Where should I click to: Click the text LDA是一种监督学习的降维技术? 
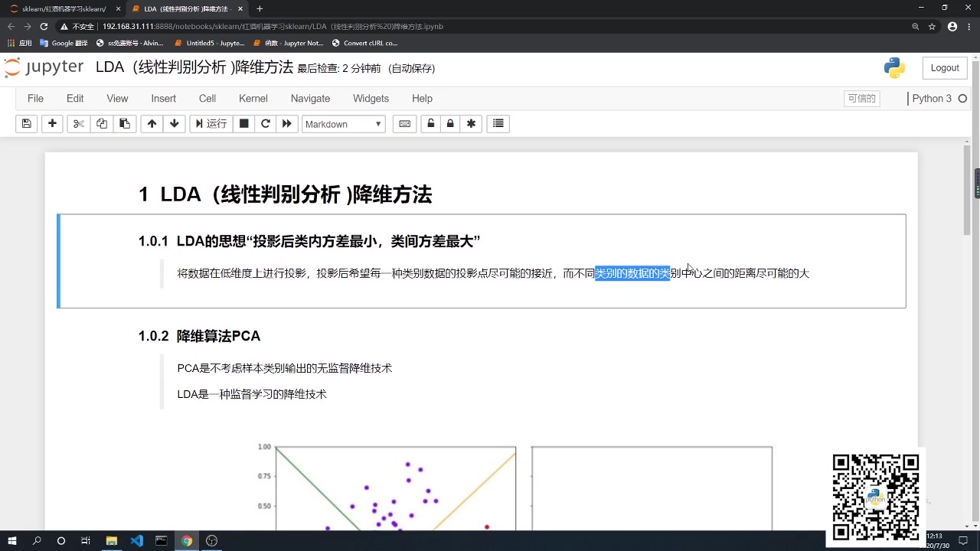tap(252, 394)
